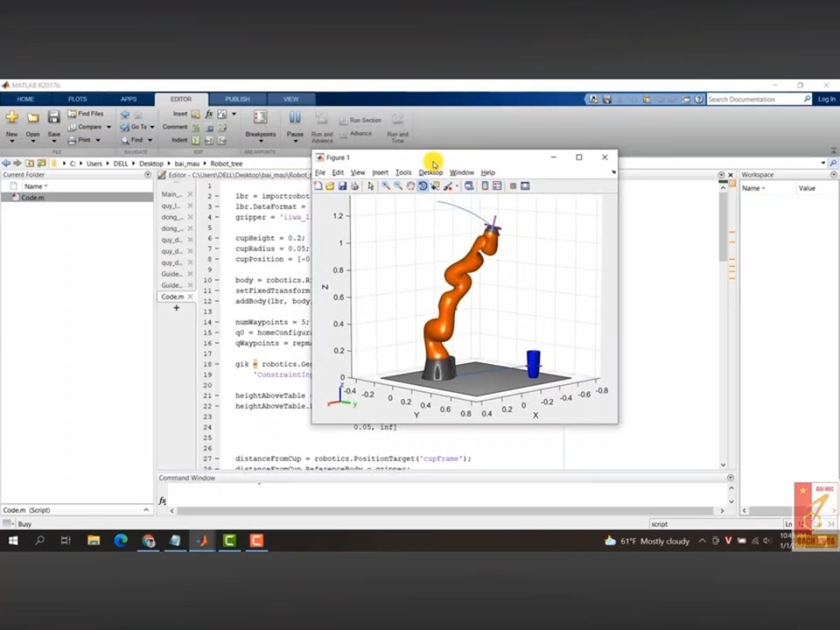840x630 pixels.
Task: Toggle the Insert Legend icon in Figure toolbar
Action: coord(496,186)
